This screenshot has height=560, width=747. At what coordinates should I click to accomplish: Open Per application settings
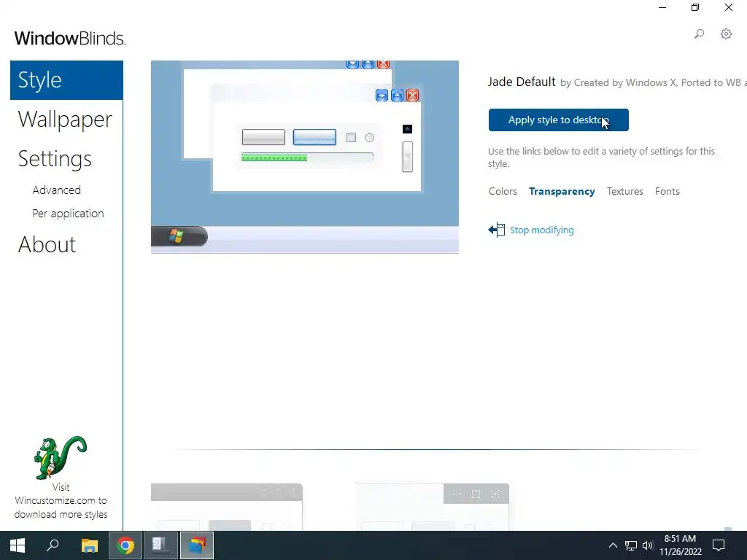pyautogui.click(x=68, y=214)
